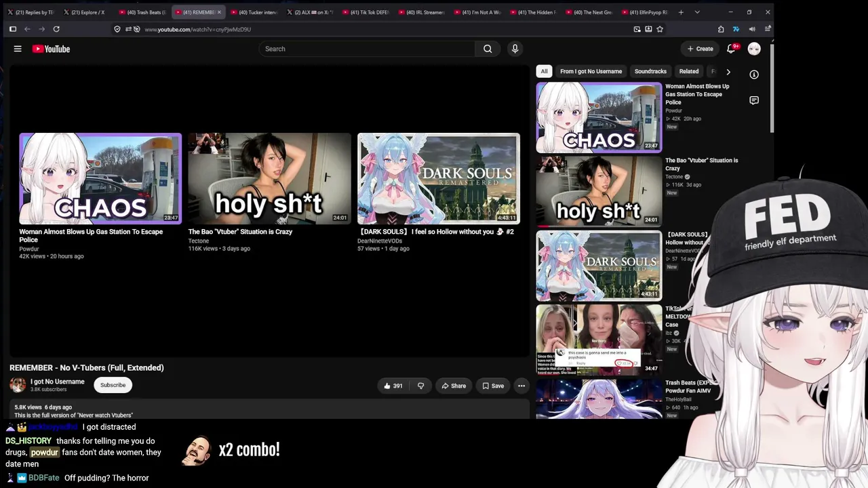Go back in browser history

click(x=27, y=29)
